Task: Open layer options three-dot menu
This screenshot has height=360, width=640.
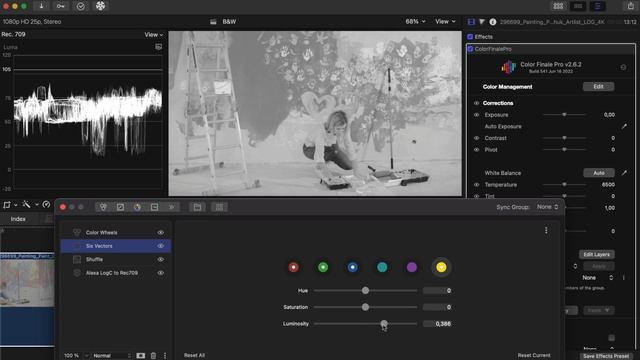Action: (x=165, y=356)
